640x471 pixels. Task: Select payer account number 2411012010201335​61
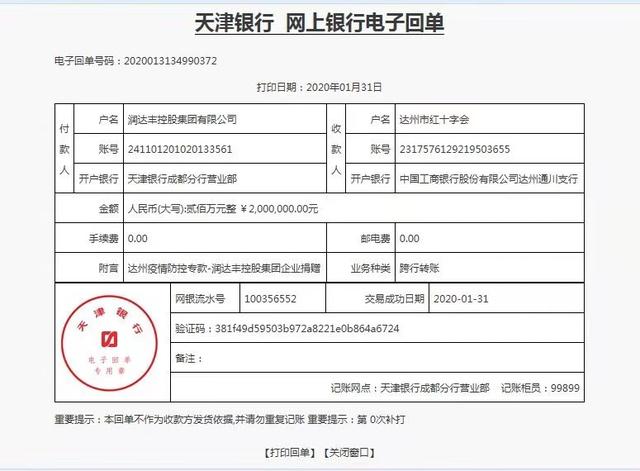click(180, 149)
